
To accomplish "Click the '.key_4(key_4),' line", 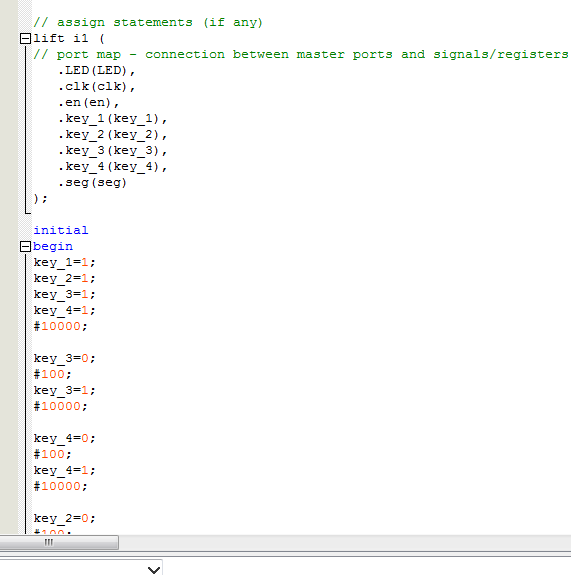I will (113, 167).
